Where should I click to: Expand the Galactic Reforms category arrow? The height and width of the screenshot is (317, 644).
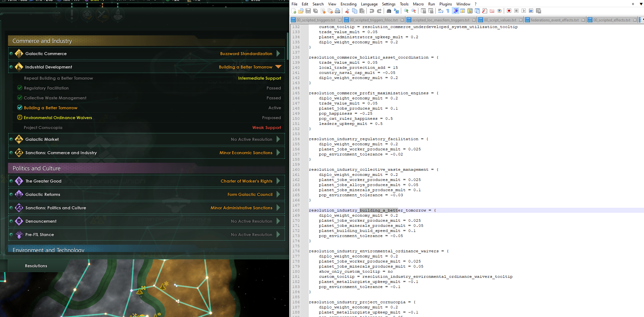pyautogui.click(x=278, y=194)
